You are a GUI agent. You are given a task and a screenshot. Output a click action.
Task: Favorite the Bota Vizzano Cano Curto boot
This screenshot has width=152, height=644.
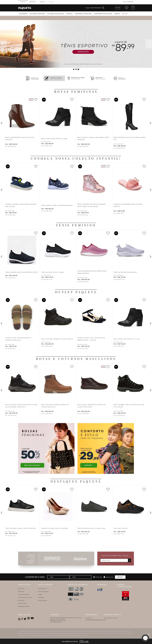point(36,99)
